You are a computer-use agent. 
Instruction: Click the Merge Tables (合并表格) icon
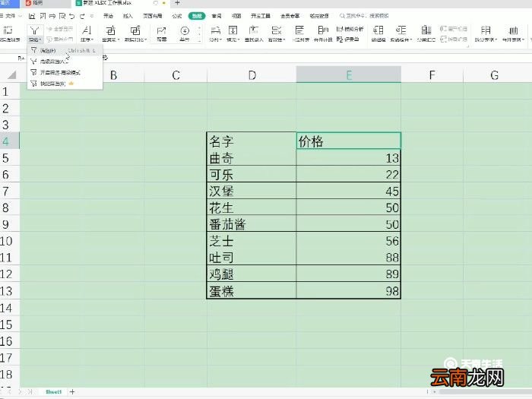[513, 30]
